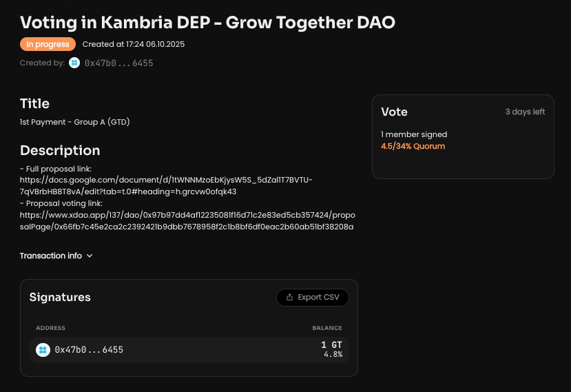Click the ADDRESS column header

coord(51,328)
